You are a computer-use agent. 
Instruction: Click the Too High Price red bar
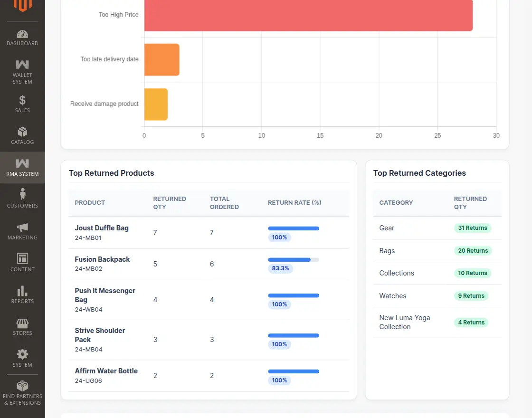click(308, 15)
